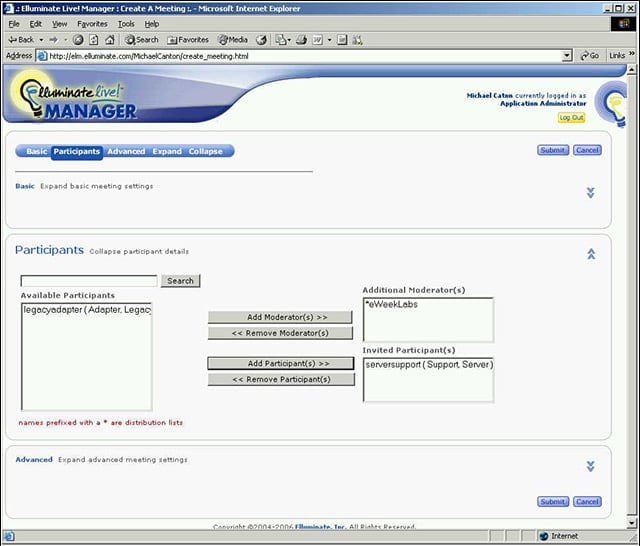The width and height of the screenshot is (640, 546).
Task: Refresh the page with the Refresh icon
Action: click(x=94, y=40)
